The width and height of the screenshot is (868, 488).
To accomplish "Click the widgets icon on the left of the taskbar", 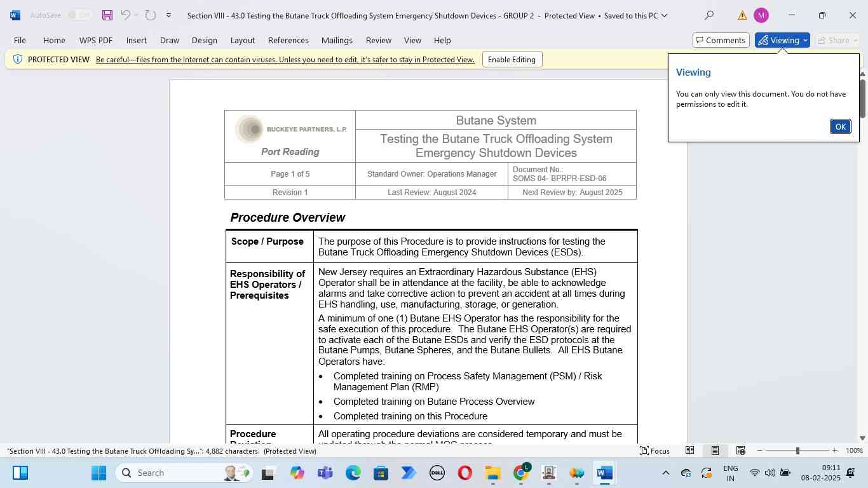I will coord(20,473).
